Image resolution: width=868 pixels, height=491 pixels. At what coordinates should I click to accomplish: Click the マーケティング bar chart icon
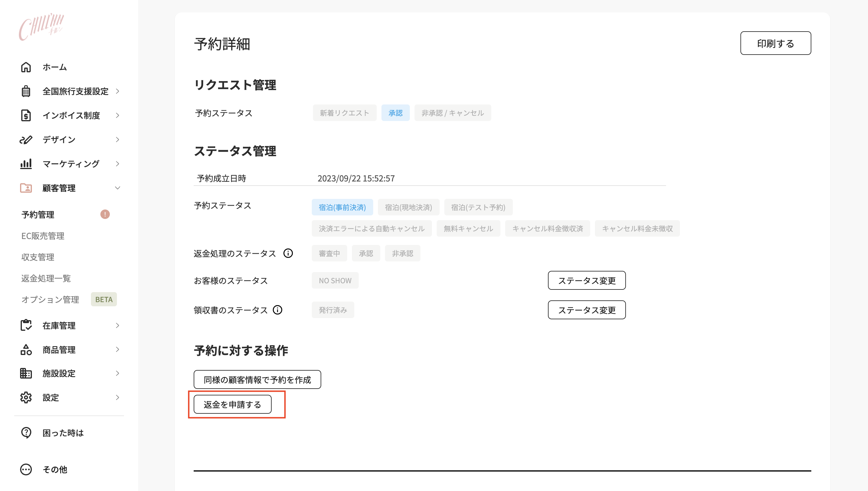26,163
